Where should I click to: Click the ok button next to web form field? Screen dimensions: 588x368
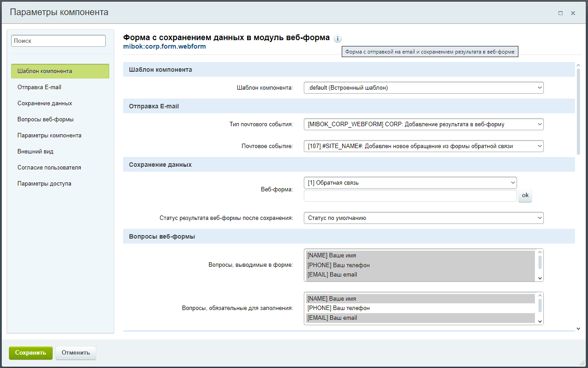point(525,195)
